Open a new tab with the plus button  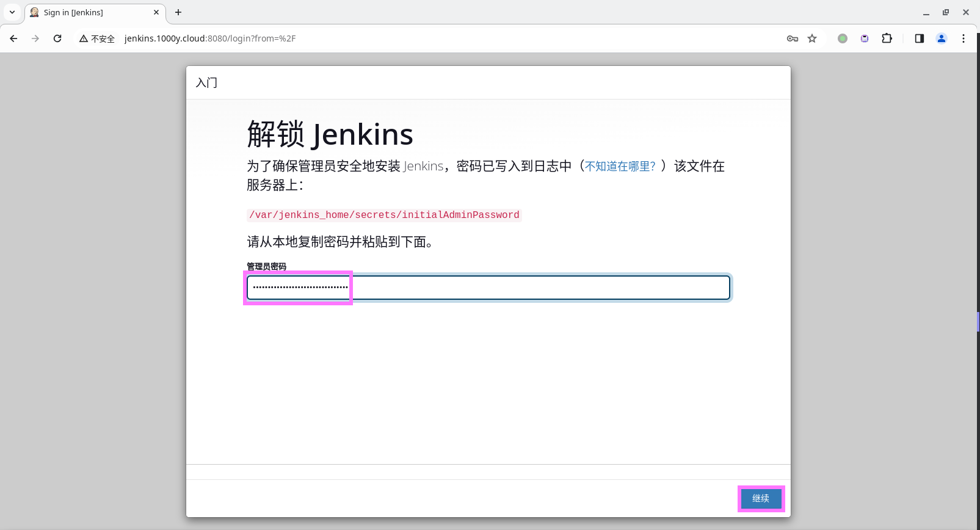click(x=178, y=12)
